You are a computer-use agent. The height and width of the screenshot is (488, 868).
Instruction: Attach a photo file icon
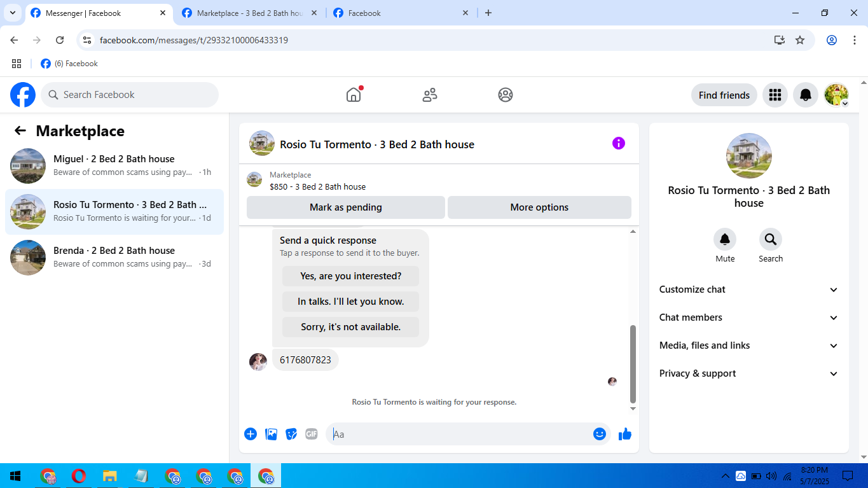[x=271, y=434]
